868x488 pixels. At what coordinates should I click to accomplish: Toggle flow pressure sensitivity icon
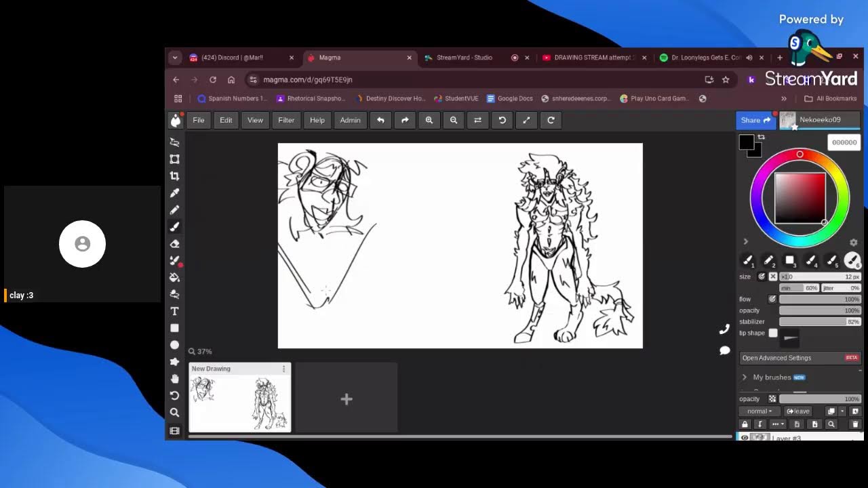(x=772, y=299)
